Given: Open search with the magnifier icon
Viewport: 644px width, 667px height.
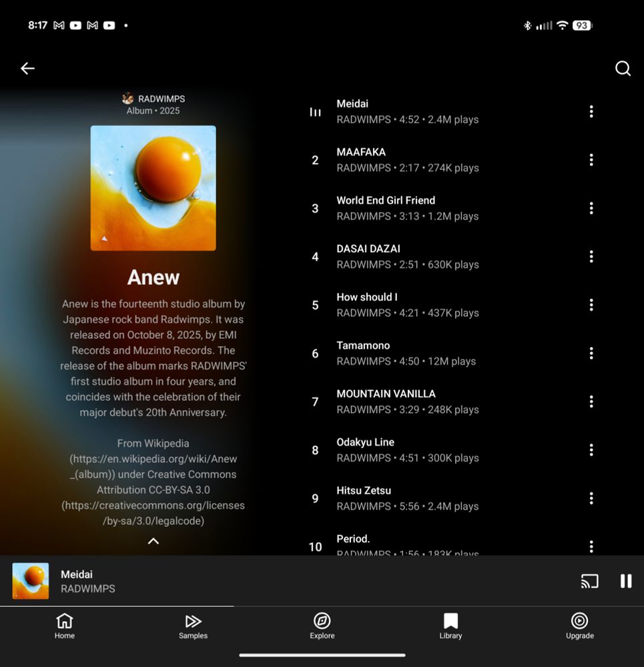Looking at the screenshot, I should click(x=623, y=68).
